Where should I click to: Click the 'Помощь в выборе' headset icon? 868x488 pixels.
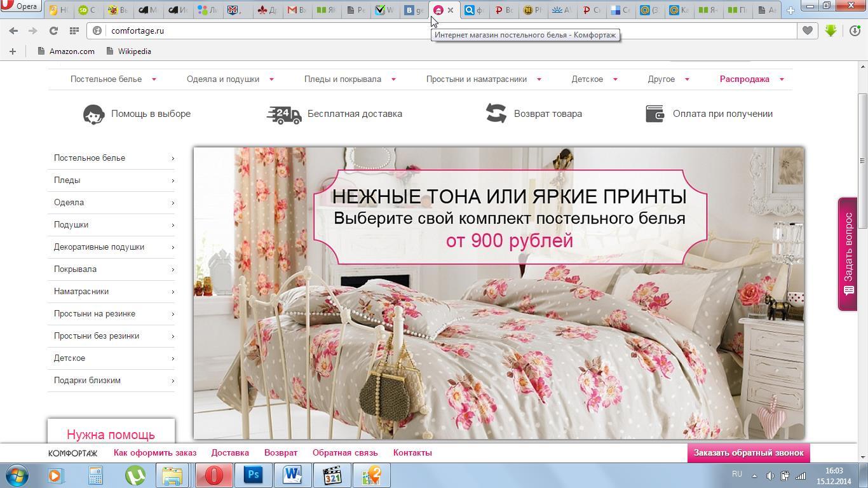(x=93, y=114)
